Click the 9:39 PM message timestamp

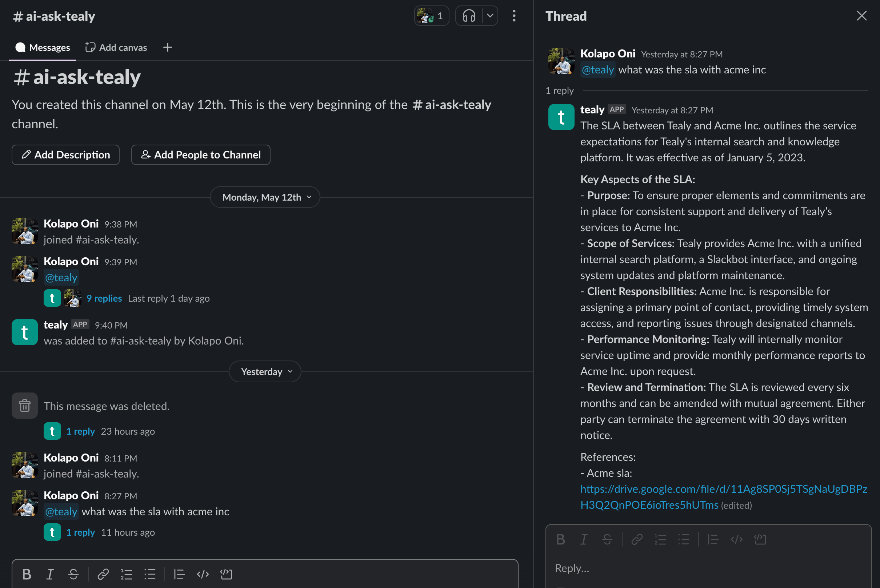click(x=120, y=262)
